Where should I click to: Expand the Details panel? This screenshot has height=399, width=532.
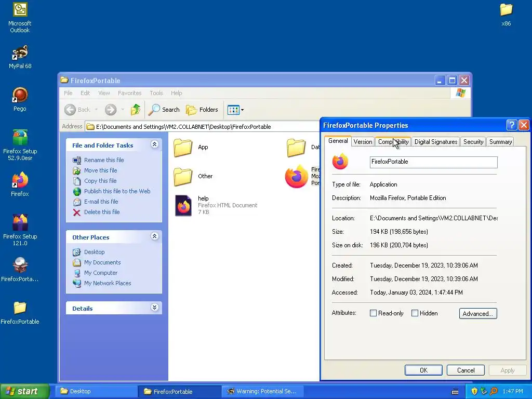coord(154,308)
